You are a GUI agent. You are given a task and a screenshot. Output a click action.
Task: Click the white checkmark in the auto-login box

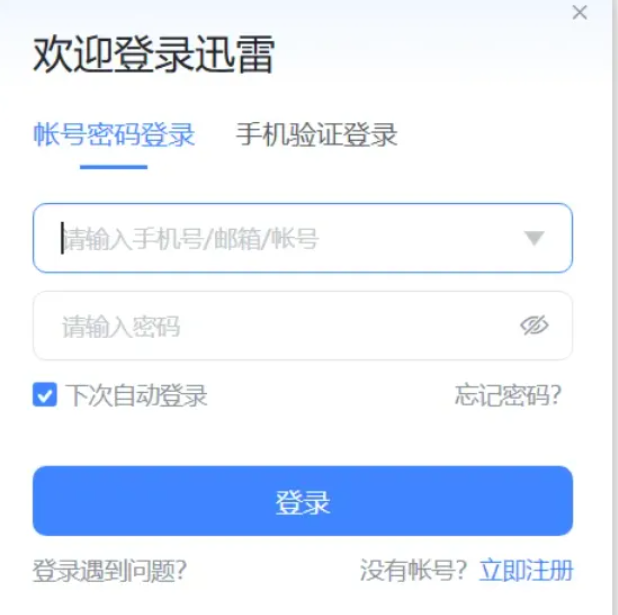pyautogui.click(x=45, y=395)
